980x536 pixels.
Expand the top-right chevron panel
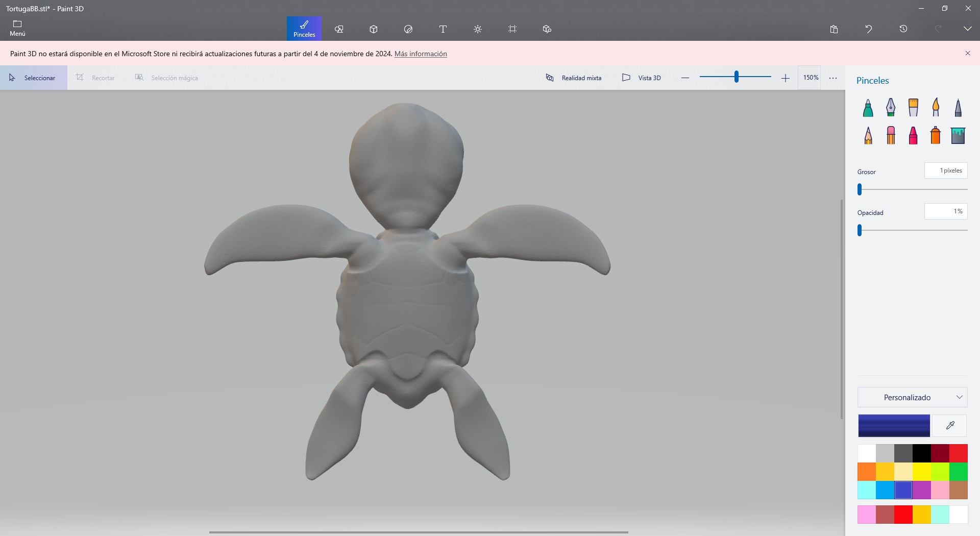[967, 29]
